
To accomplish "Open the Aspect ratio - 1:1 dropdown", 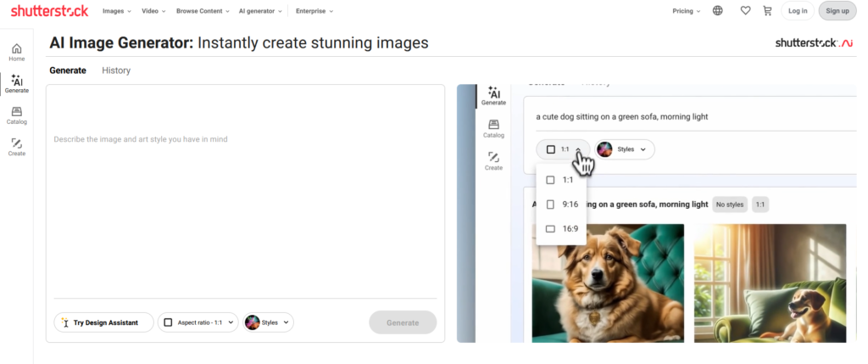I will pyautogui.click(x=198, y=322).
